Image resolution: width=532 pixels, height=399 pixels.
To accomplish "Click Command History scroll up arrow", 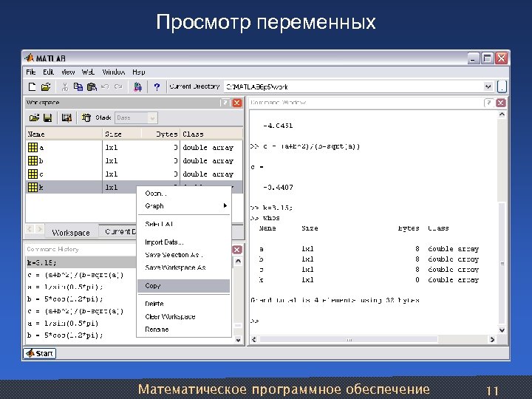I will pos(238,262).
